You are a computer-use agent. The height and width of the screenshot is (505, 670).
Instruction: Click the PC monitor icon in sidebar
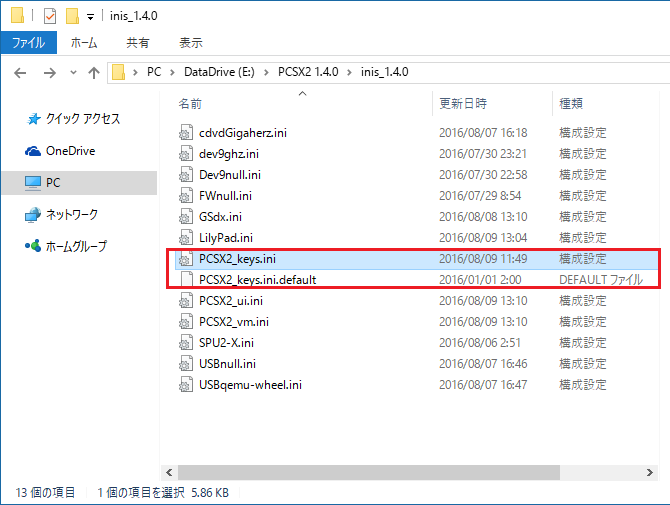(33, 183)
